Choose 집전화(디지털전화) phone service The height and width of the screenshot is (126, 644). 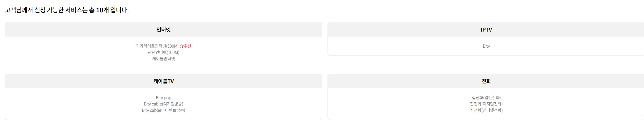click(486, 104)
